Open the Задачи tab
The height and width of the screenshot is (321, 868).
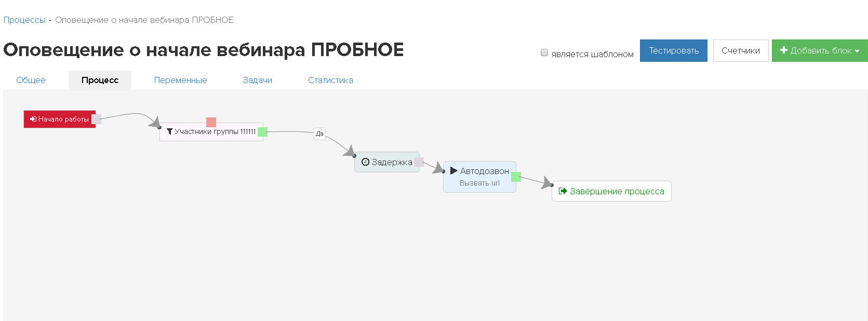click(x=257, y=80)
